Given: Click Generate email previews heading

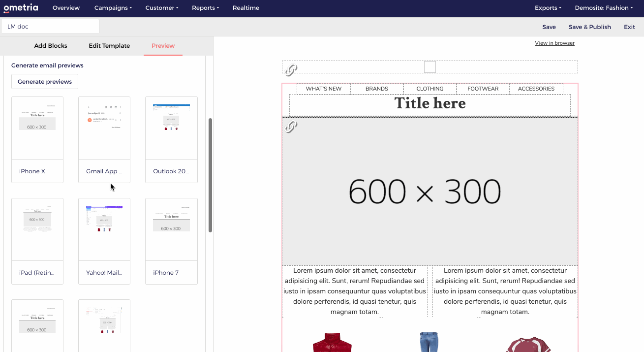Looking at the screenshot, I should click(47, 65).
